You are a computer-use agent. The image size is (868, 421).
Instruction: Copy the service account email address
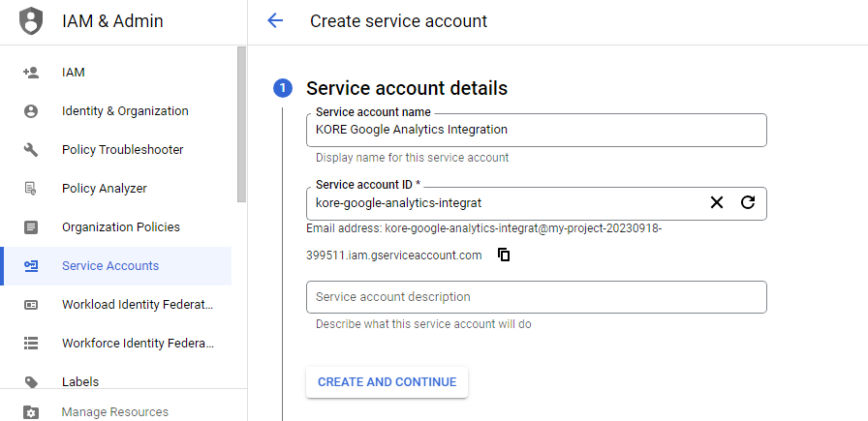504,256
